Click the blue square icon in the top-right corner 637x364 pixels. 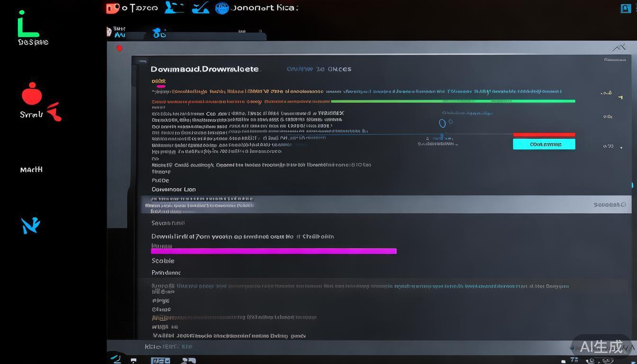click(x=626, y=8)
